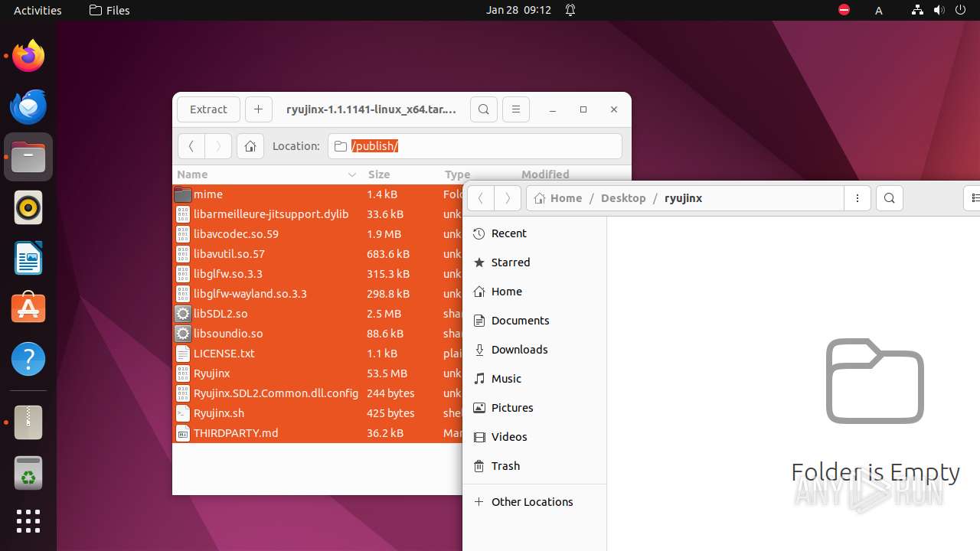Select libavutil.so.57 file
The image size is (980, 551).
tap(318, 254)
